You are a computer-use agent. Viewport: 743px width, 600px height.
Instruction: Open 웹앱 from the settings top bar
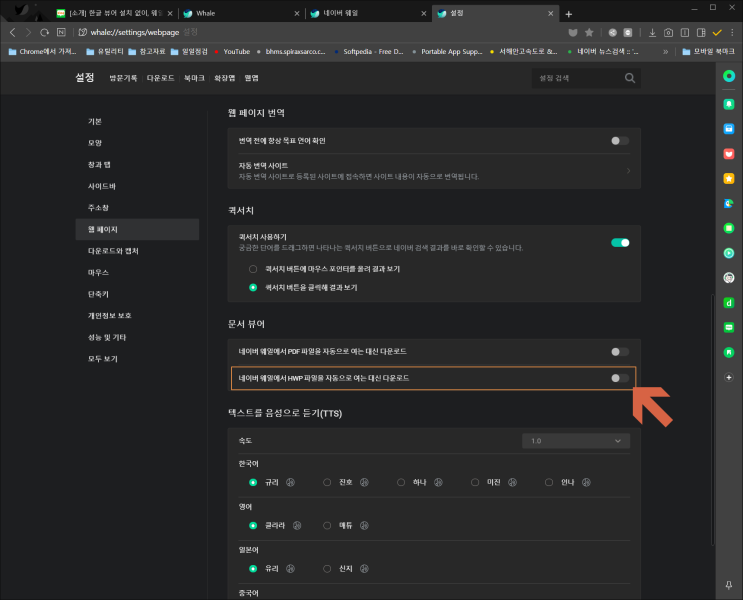point(252,78)
